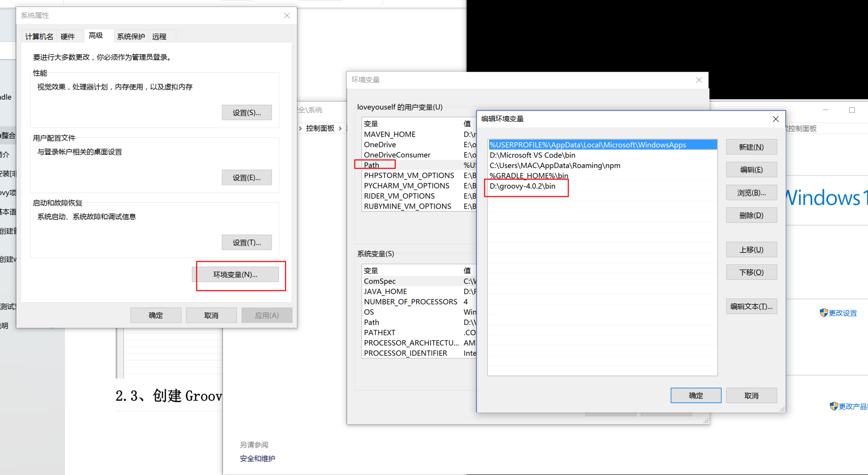The width and height of the screenshot is (868, 475).
Task: Select ComSpec system variable
Action: tap(419, 281)
